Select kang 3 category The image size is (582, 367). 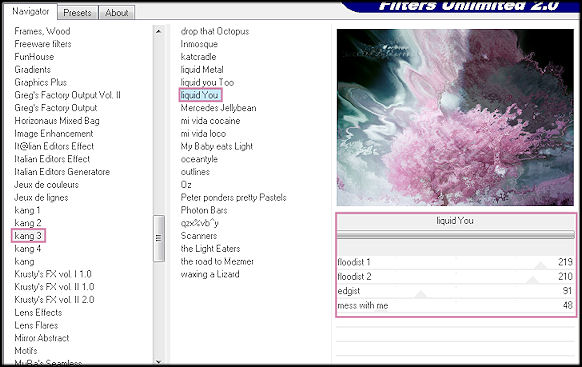coord(28,236)
